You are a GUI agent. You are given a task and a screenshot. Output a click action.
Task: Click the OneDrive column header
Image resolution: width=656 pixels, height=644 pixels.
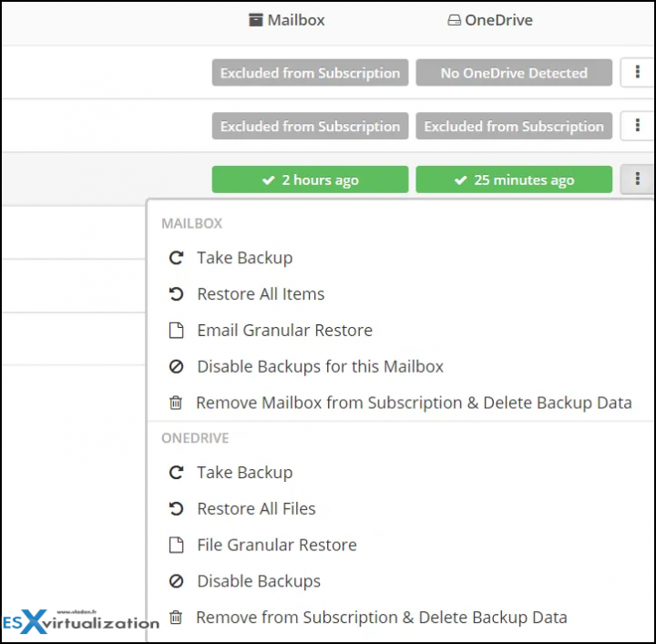coord(490,20)
